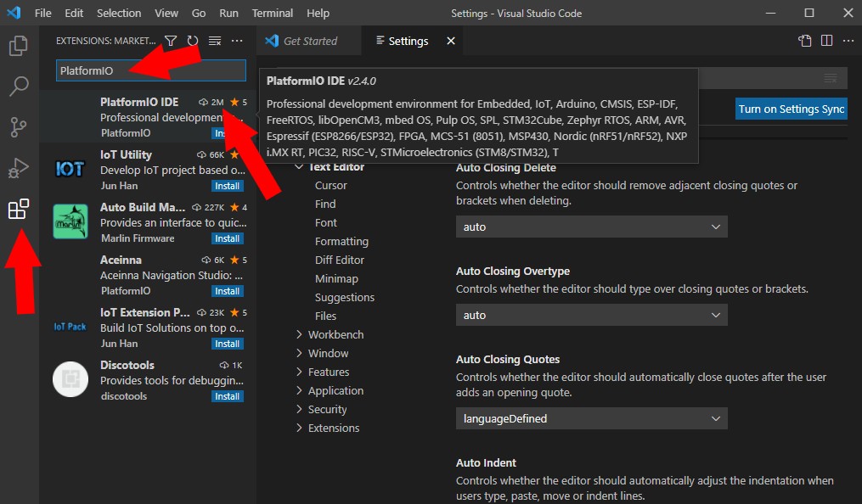862x504 pixels.
Task: Open Auto Closing Overtype dropdown
Action: [592, 315]
